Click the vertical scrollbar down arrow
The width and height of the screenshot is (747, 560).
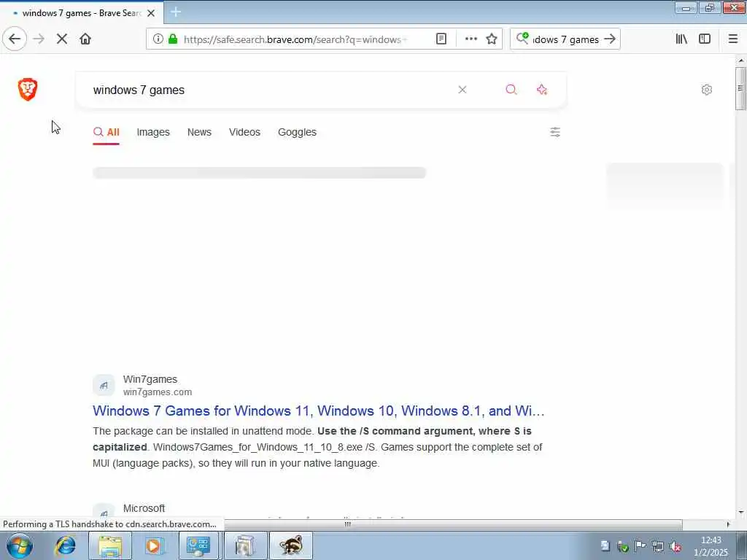click(x=741, y=513)
